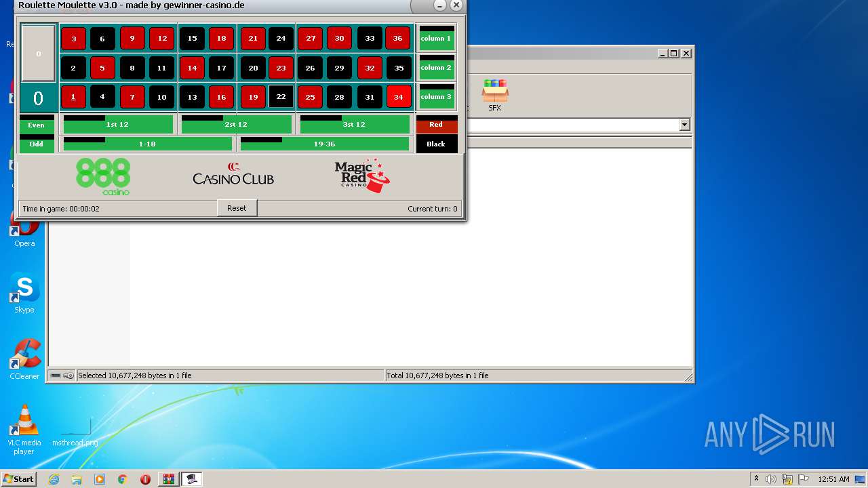The image size is (868, 488).
Task: Select roulette number 18
Action: click(x=221, y=39)
